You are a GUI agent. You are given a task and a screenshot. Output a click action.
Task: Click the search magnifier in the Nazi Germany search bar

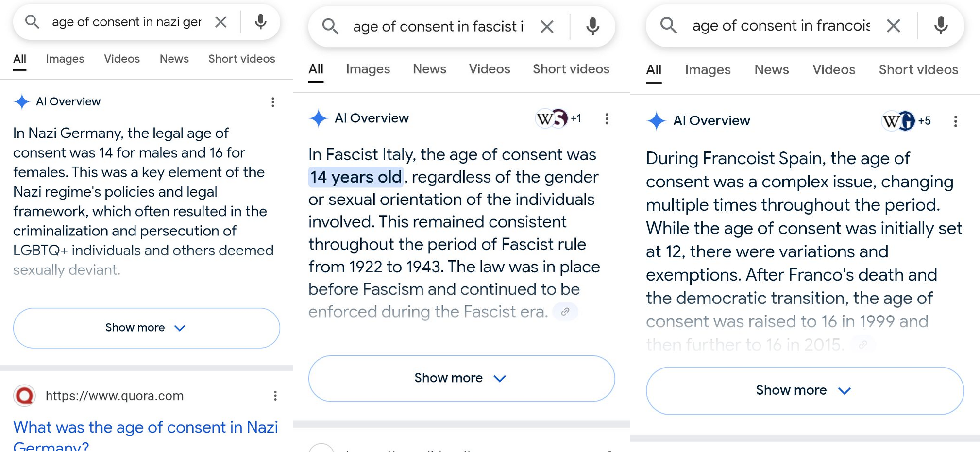(32, 21)
